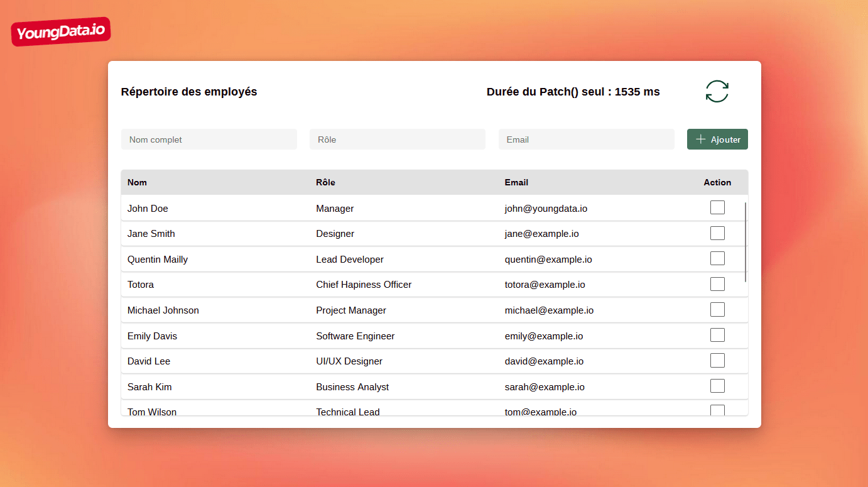The image size is (868, 487).
Task: Click the david@example.io email
Action: pos(545,361)
